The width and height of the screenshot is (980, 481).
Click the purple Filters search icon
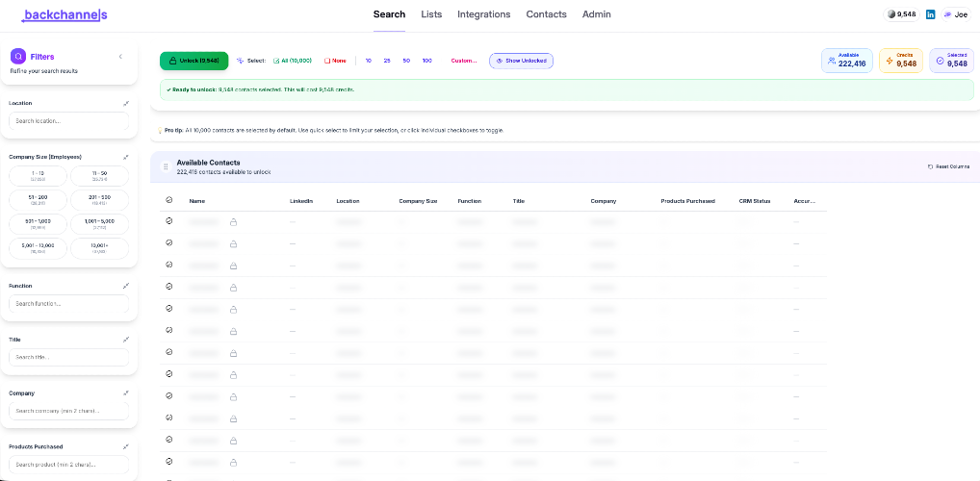pos(18,56)
